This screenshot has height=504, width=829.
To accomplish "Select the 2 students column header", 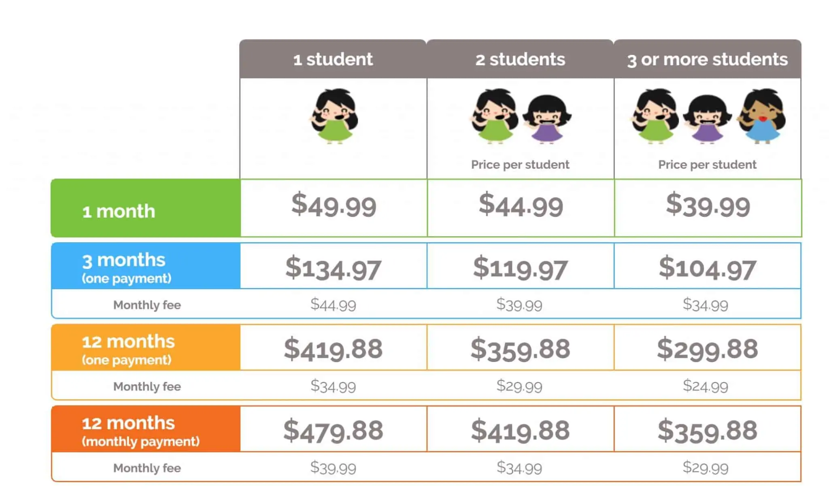I will 520,59.
